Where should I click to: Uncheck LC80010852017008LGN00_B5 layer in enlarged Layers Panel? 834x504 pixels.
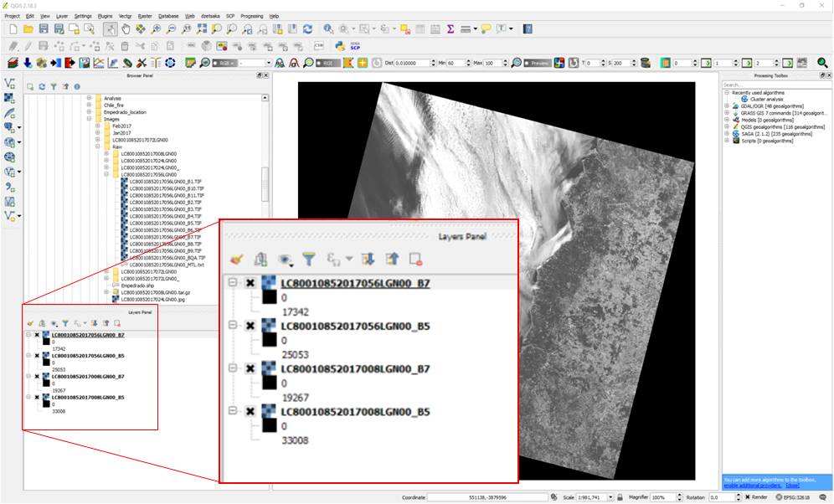250,412
